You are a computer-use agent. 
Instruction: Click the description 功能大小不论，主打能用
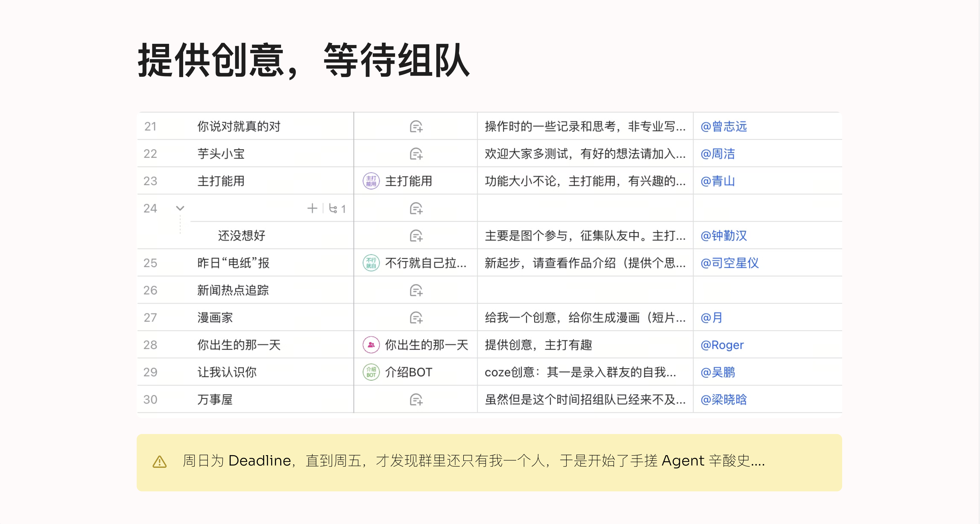pyautogui.click(x=585, y=181)
